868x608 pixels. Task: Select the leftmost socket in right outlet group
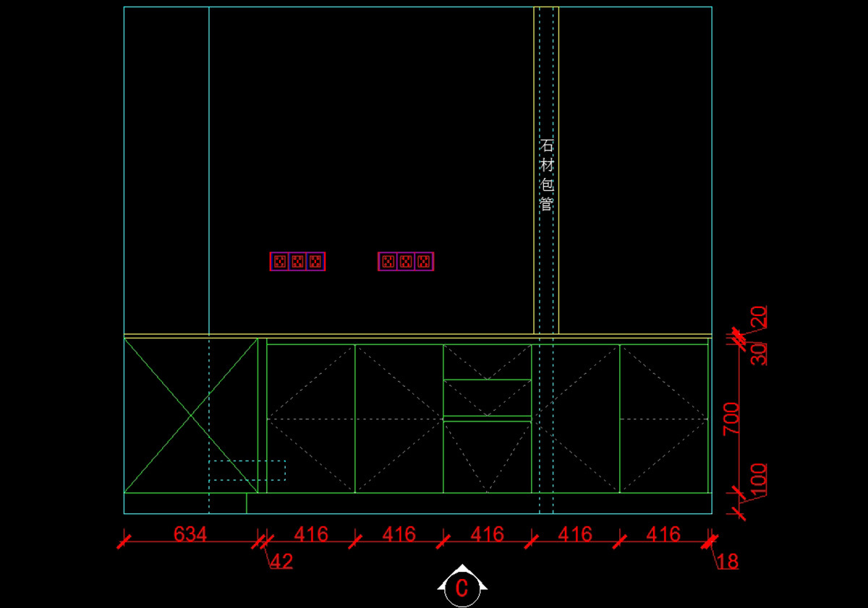coord(388,262)
